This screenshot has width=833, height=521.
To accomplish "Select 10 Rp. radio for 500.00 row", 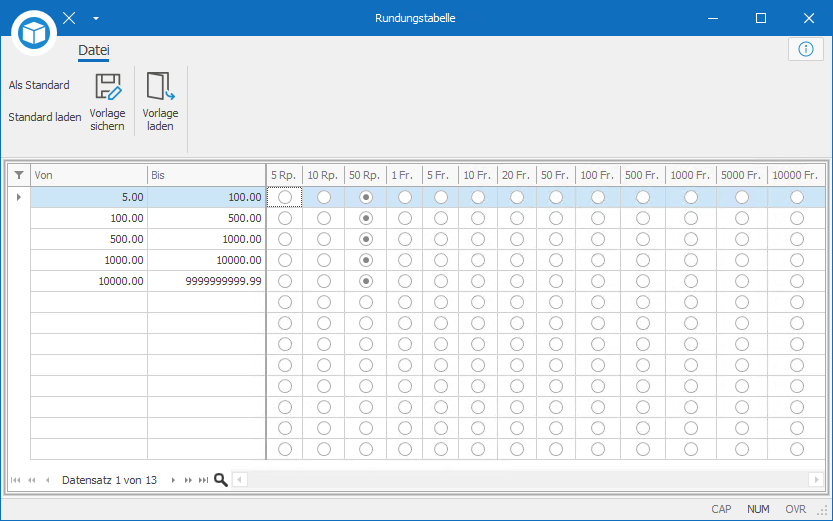I will point(324,239).
